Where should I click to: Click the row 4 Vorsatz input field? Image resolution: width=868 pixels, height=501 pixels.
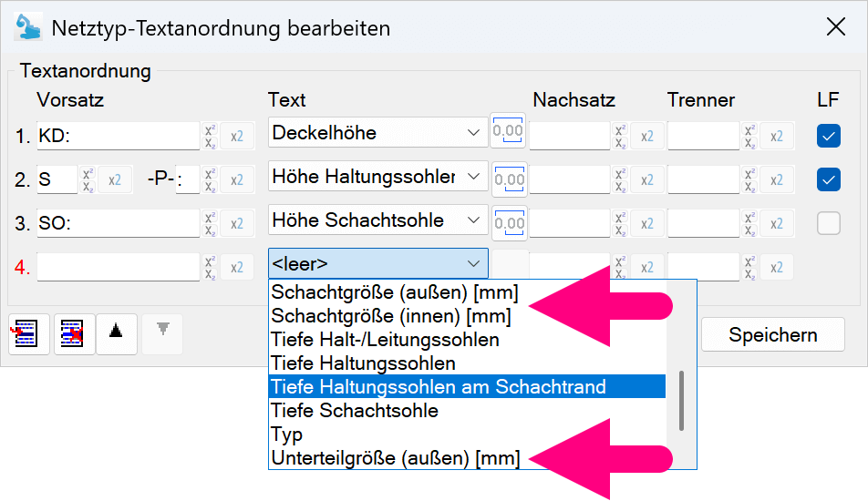118,267
